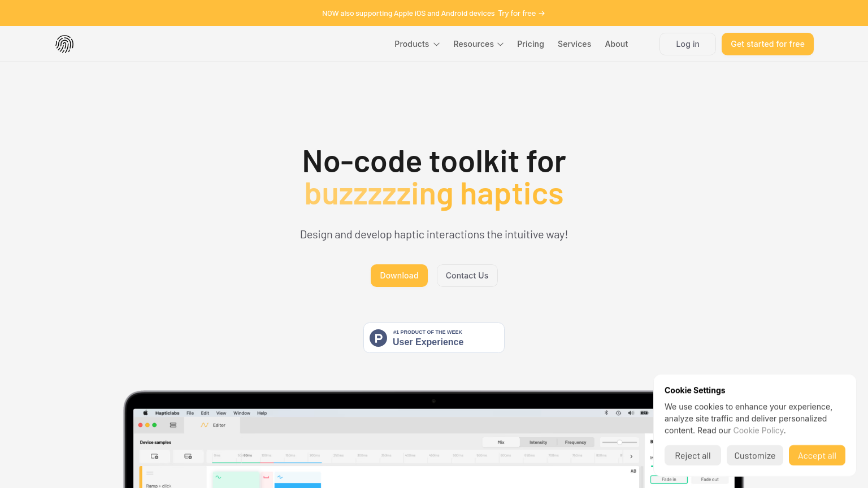
Task: Click the volume icon in the macOS menu bar
Action: 631,413
